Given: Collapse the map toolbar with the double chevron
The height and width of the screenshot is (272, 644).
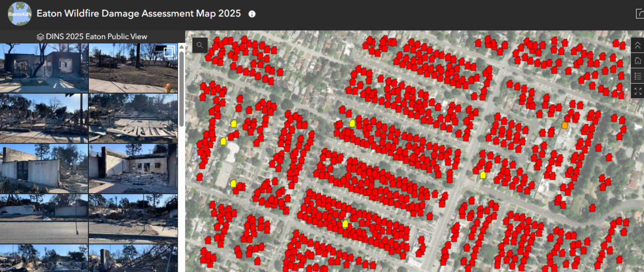Looking at the screenshot, I should [638, 45].
